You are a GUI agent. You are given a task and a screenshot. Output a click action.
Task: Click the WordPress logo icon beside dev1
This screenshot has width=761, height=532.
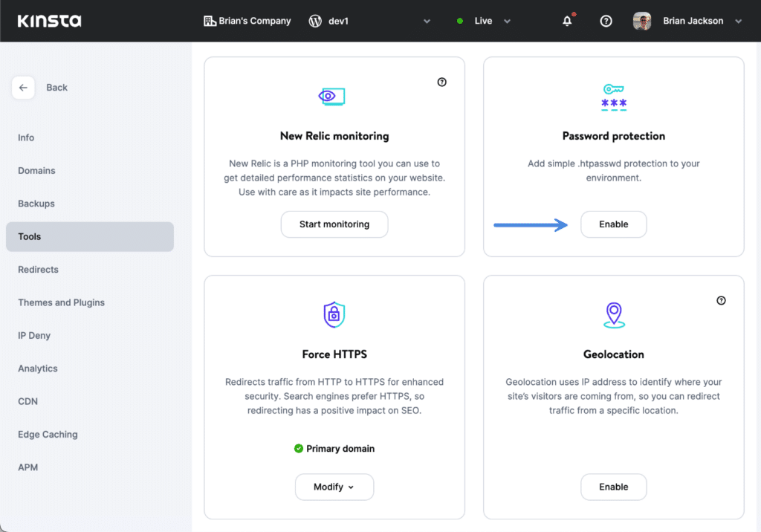[315, 21]
